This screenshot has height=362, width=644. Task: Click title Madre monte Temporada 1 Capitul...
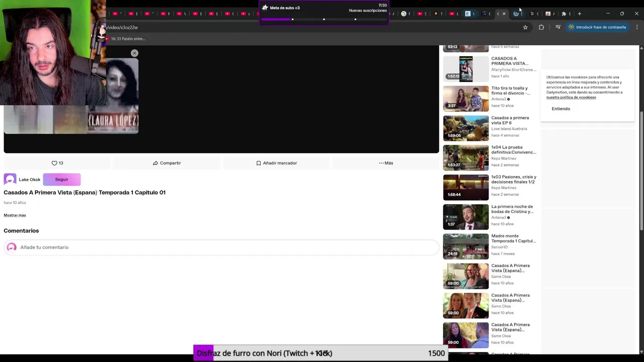click(x=514, y=238)
